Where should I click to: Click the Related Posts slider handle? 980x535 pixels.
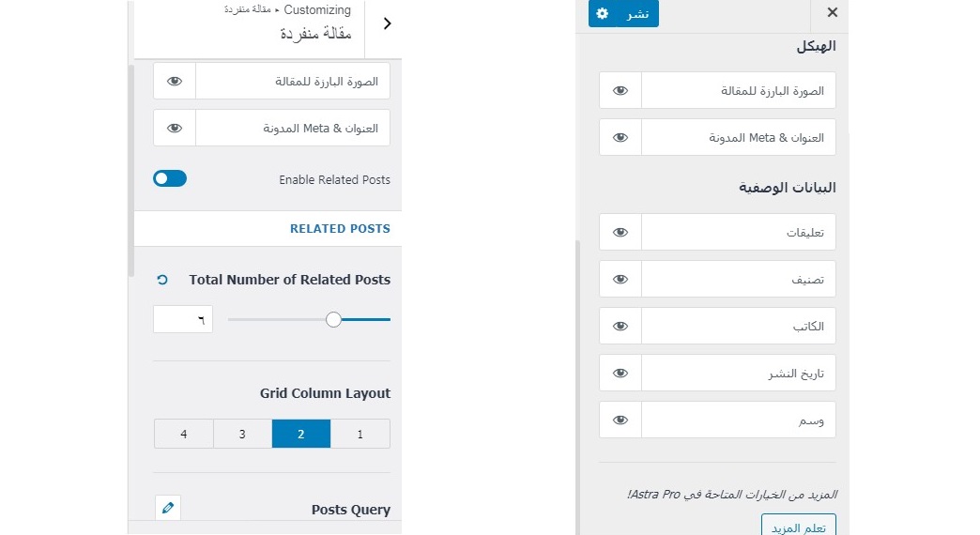coord(333,320)
